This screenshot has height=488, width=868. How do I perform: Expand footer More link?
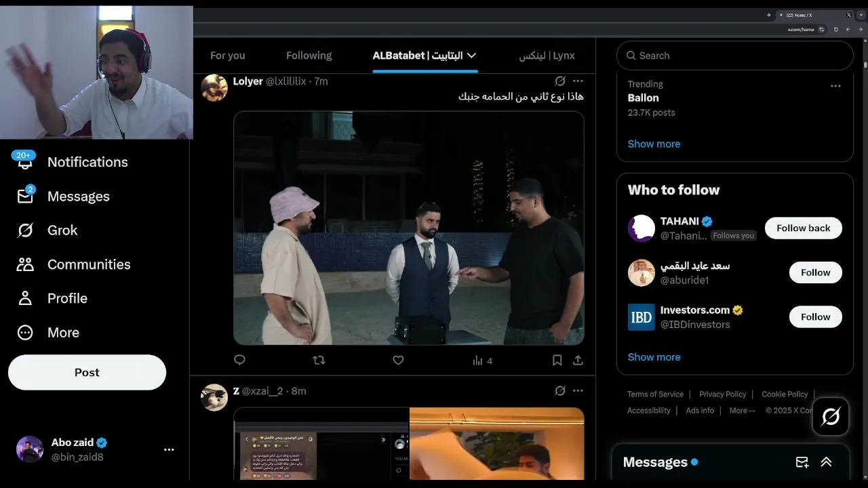coord(742,411)
